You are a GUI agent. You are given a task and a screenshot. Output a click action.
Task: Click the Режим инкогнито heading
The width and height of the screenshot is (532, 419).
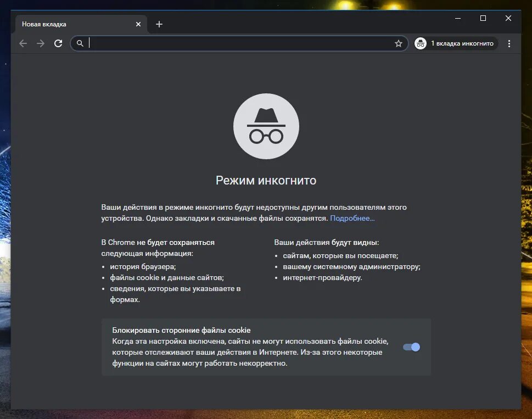click(266, 180)
